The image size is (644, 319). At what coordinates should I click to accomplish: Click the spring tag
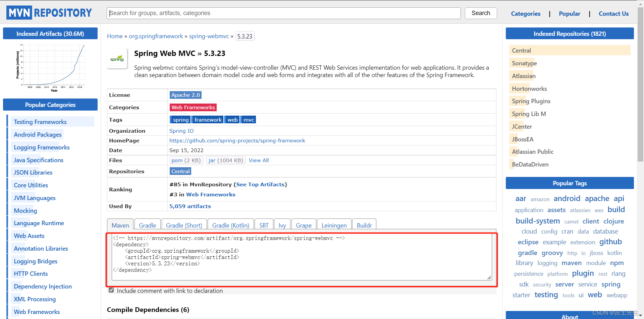pyautogui.click(x=180, y=120)
